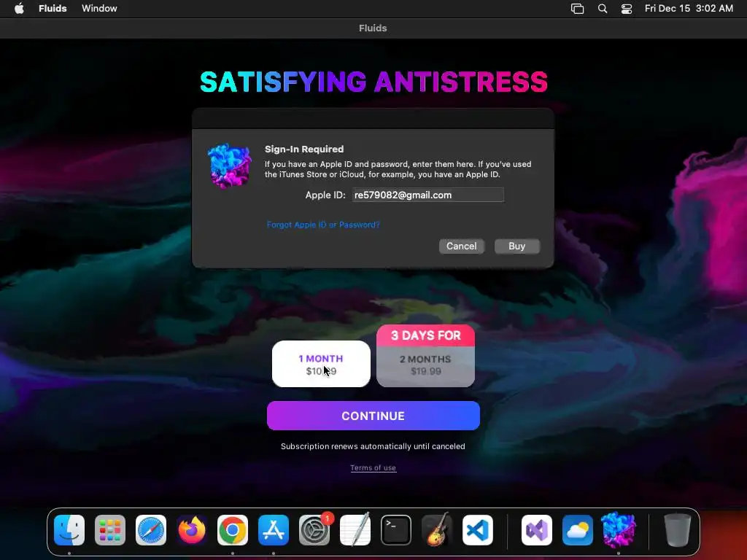Click the date and time in menu bar

pos(689,9)
